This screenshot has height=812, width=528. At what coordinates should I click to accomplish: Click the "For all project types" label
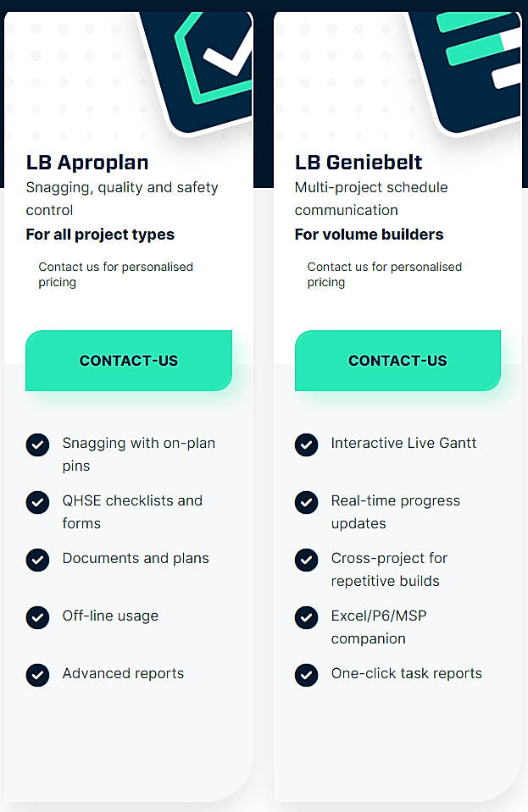(100, 235)
